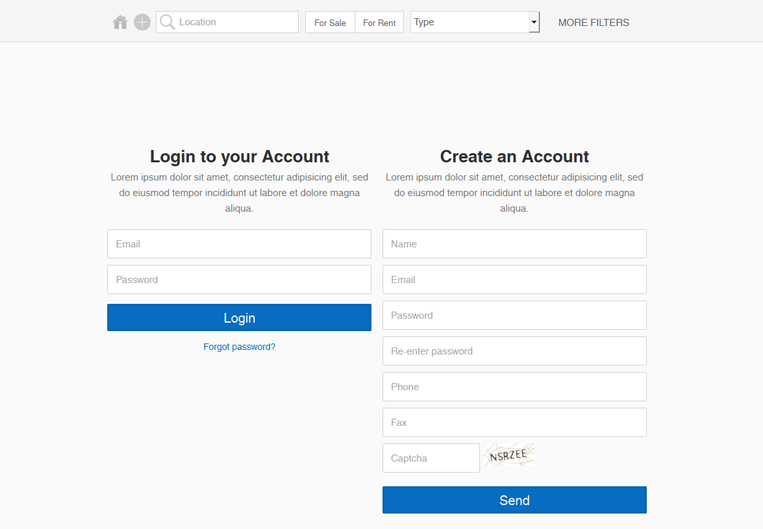Click the blue Send button

coord(514,500)
